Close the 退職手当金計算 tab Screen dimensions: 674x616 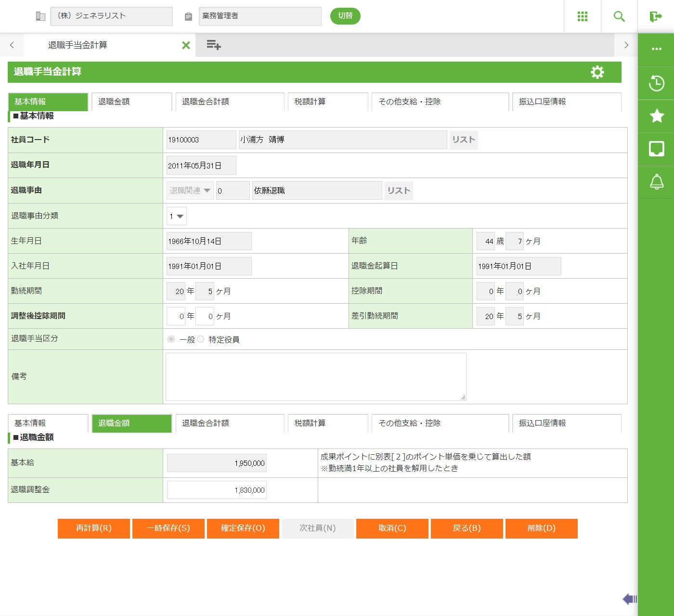pos(186,45)
